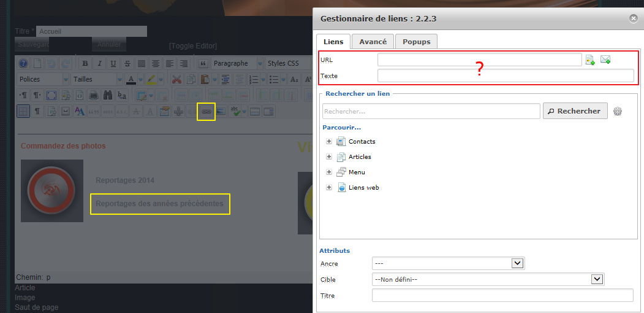Click the insert link chain icon
Screen dimensions: 644x313
coord(206,111)
